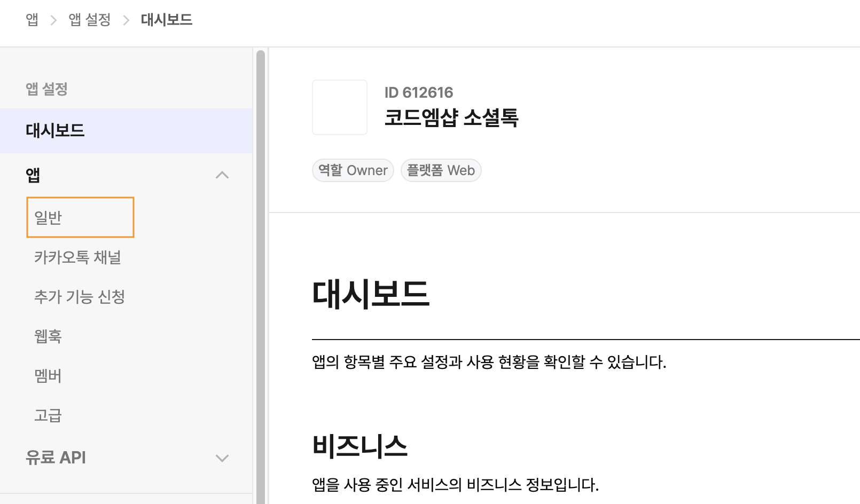Click the 역할 Owner badge

coord(353,170)
